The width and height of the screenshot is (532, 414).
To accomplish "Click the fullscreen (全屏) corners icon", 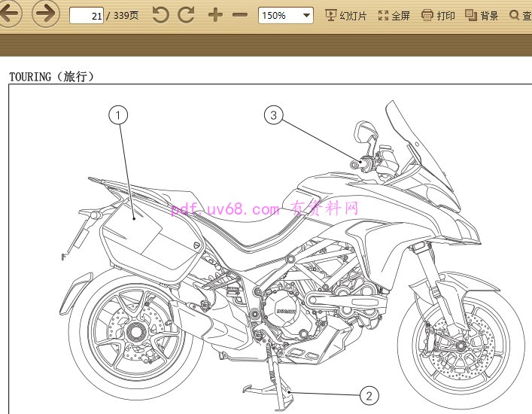I will [x=383, y=15].
